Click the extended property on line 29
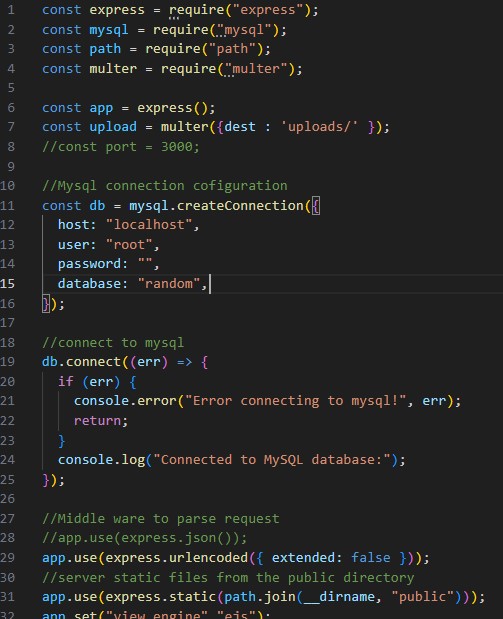 (x=303, y=557)
